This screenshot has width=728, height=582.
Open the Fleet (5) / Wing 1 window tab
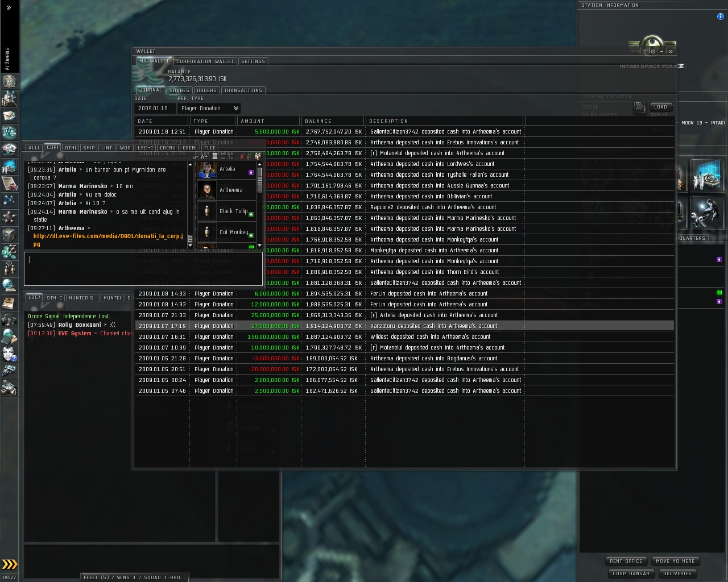[134, 577]
